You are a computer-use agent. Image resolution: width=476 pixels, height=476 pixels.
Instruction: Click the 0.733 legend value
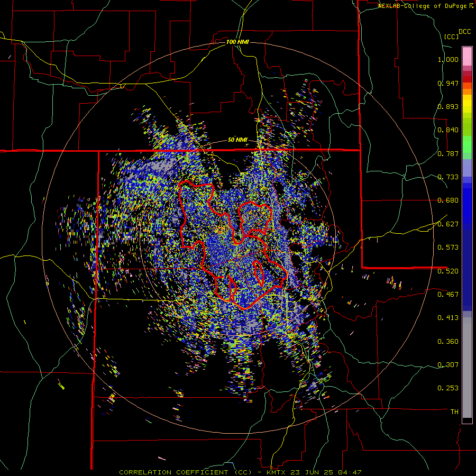448,177
